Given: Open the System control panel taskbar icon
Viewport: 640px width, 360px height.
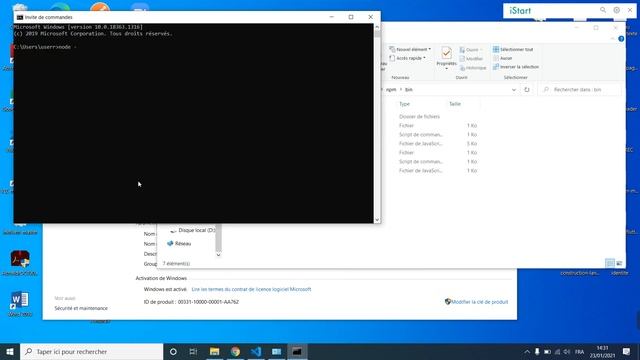Looking at the screenshot, I should pyautogui.click(x=277, y=351).
